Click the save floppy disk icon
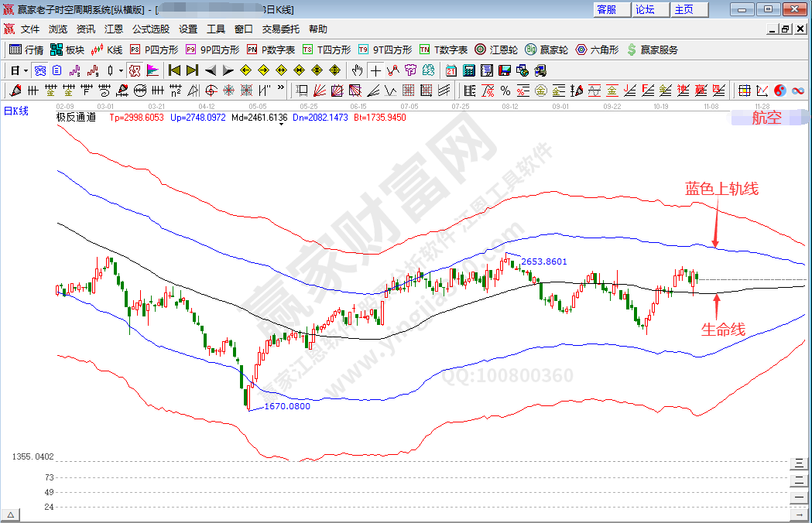The image size is (812, 523). [x=505, y=70]
